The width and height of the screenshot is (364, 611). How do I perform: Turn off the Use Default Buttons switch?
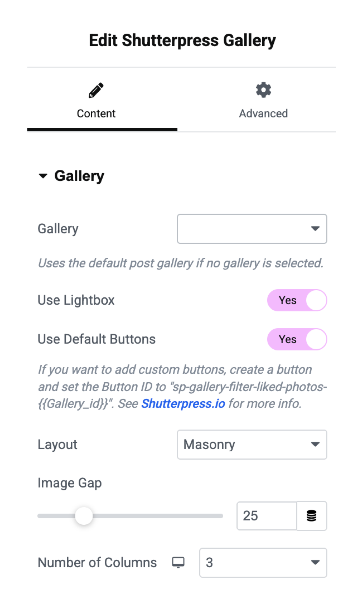(x=297, y=339)
